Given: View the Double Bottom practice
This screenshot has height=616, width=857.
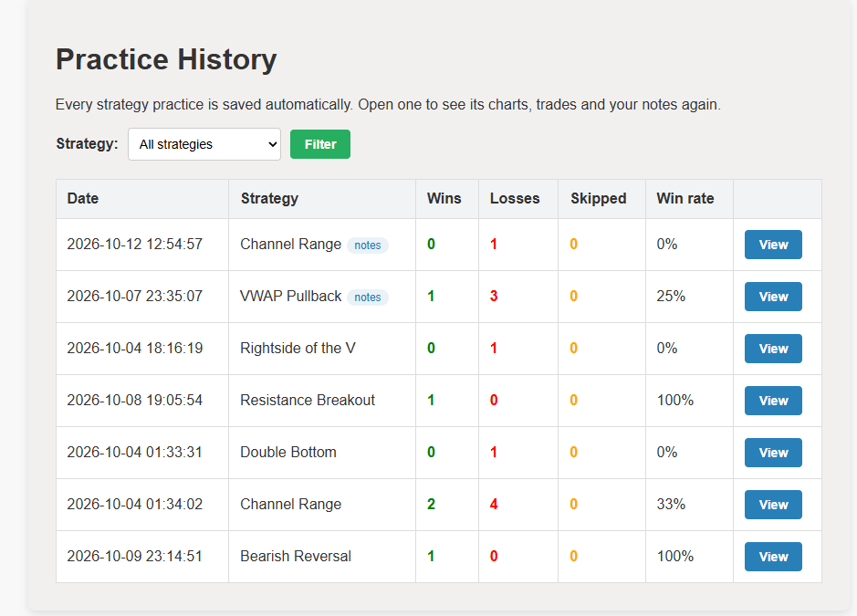Looking at the screenshot, I should 773,453.
